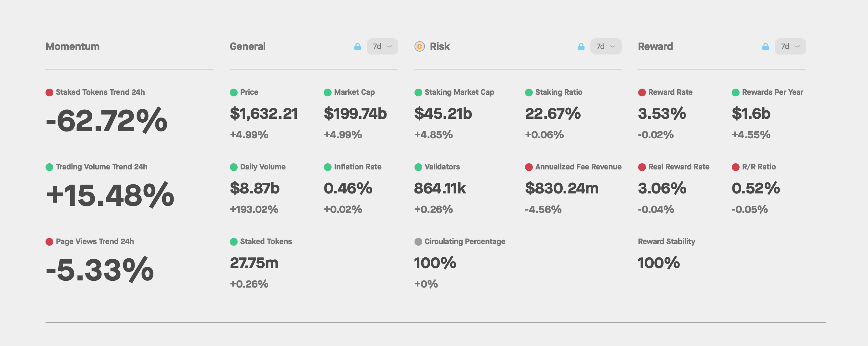
Task: Click the red dot beside Staked Tokens Trend 24h
Action: pyautogui.click(x=49, y=92)
